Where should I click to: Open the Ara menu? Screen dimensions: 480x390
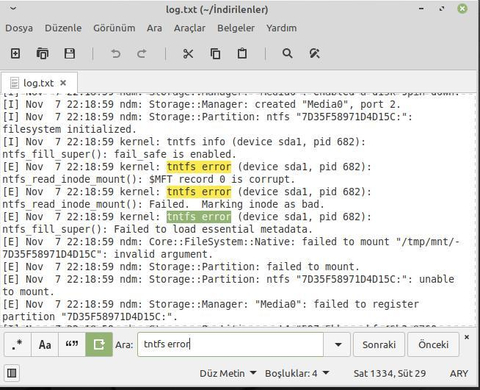154,28
